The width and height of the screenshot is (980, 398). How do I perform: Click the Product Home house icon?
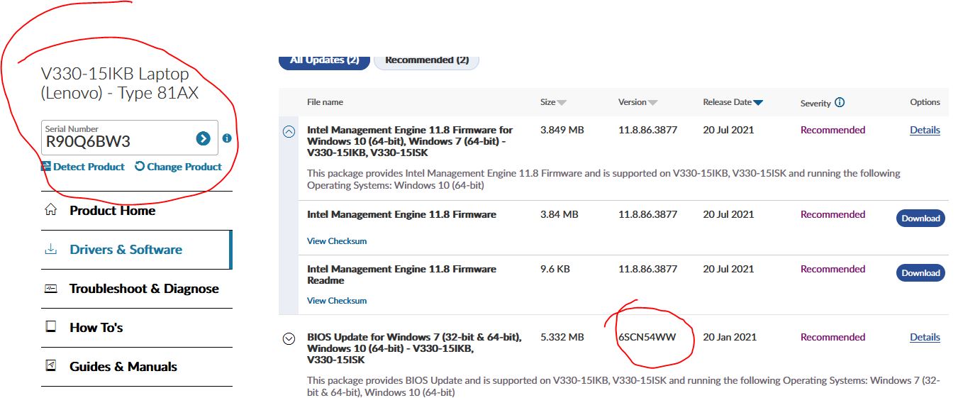coord(50,210)
